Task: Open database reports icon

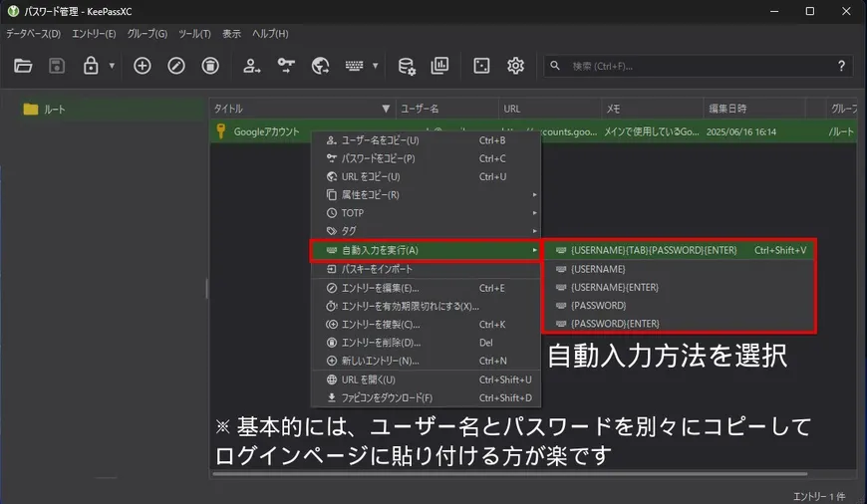Action: pos(439,66)
